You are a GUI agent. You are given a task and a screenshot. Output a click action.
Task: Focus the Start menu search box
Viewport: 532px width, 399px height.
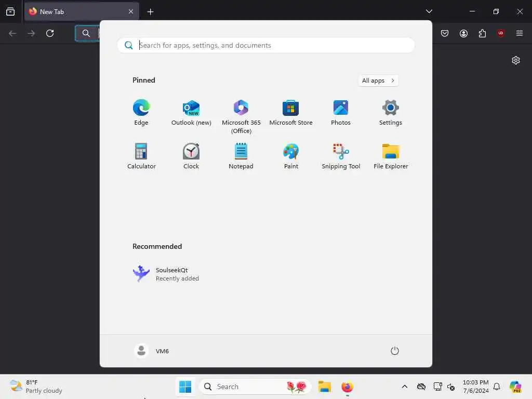click(x=265, y=45)
